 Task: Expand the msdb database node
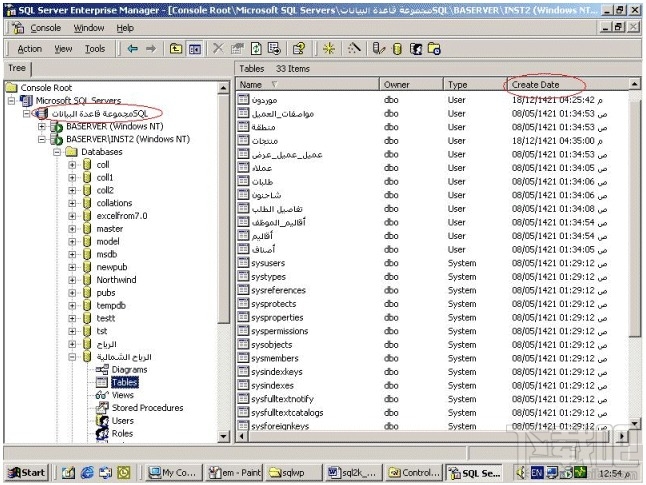[72, 254]
